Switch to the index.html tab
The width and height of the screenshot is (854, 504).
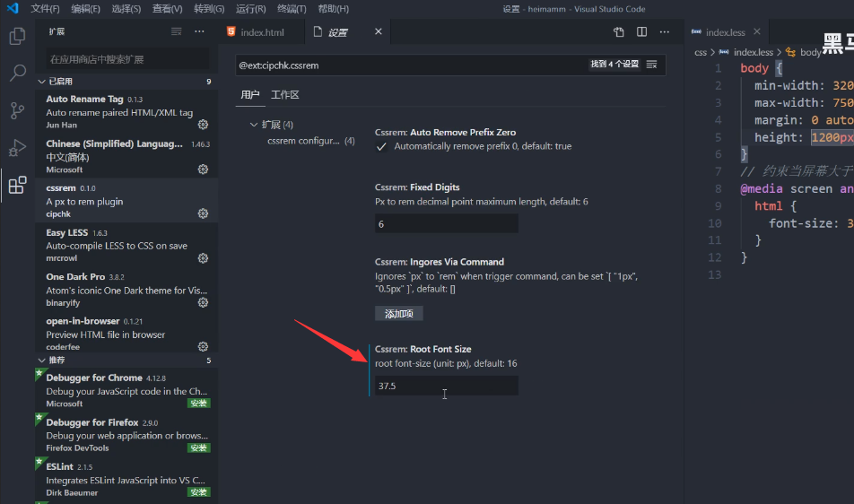click(x=262, y=32)
